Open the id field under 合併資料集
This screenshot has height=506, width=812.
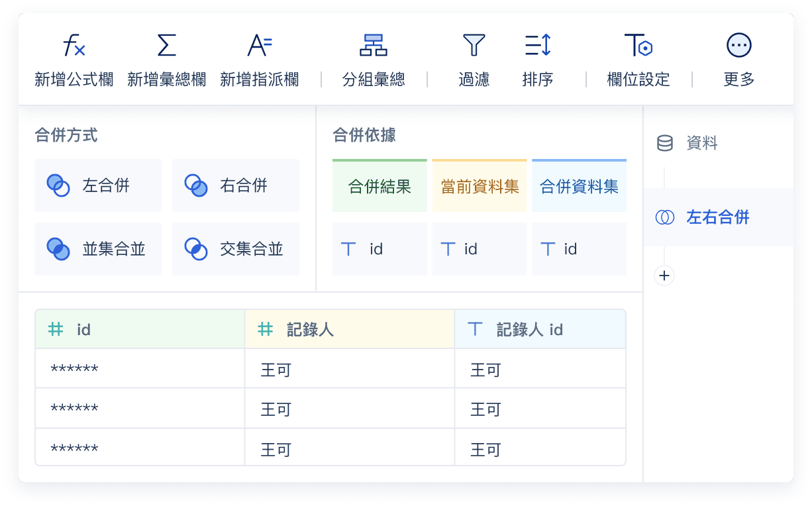[579, 249]
